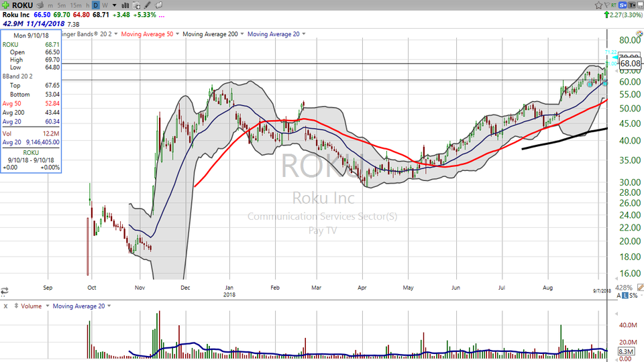Expand the Moving Average 200 dropdown

coord(242,34)
